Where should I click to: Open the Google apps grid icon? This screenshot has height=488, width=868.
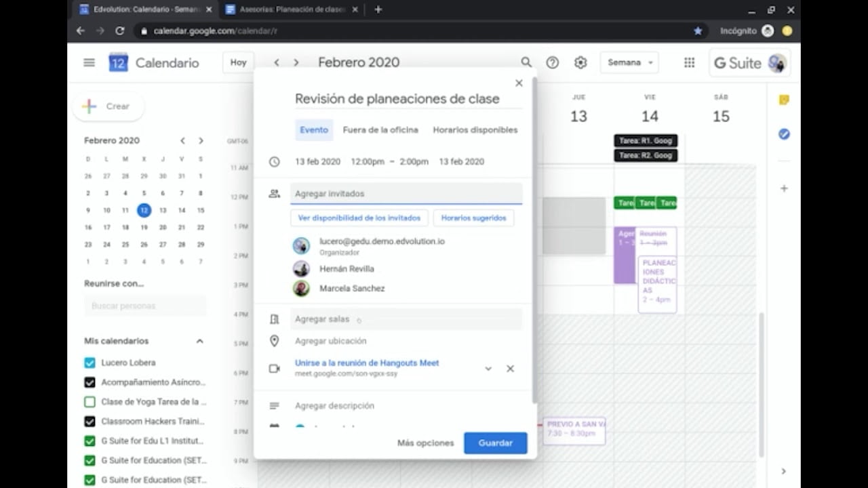690,62
